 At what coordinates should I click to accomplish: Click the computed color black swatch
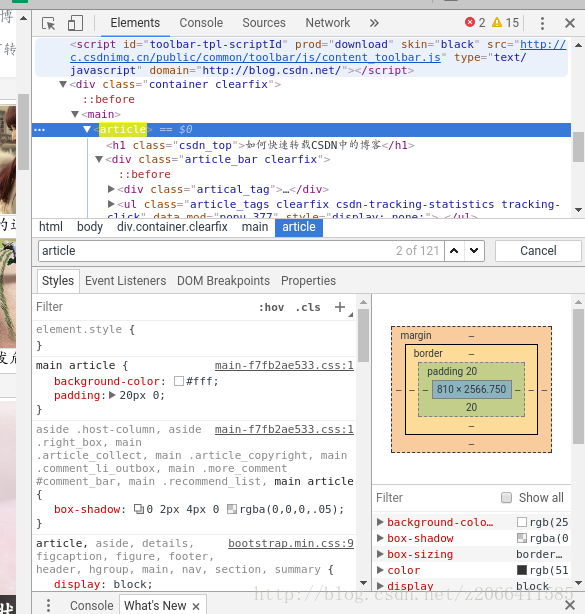click(x=522, y=570)
